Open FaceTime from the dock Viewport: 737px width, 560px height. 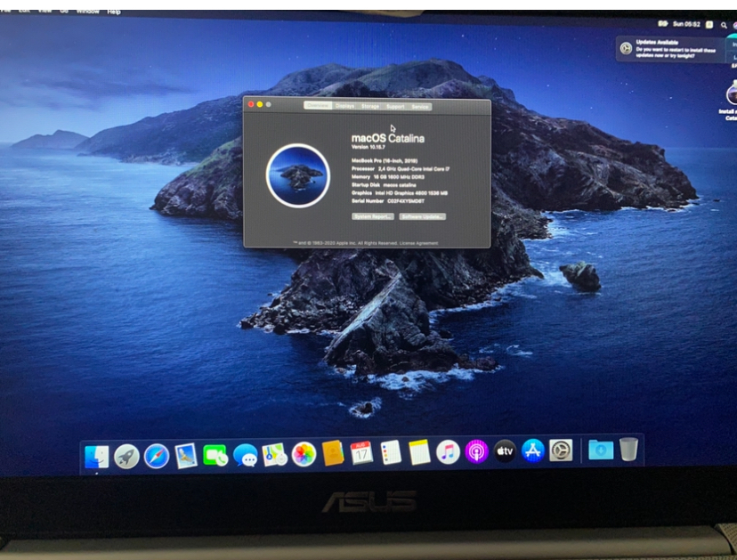click(215, 455)
